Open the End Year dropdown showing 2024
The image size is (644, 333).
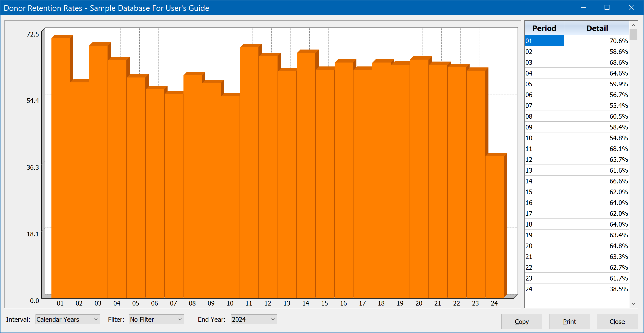(254, 319)
